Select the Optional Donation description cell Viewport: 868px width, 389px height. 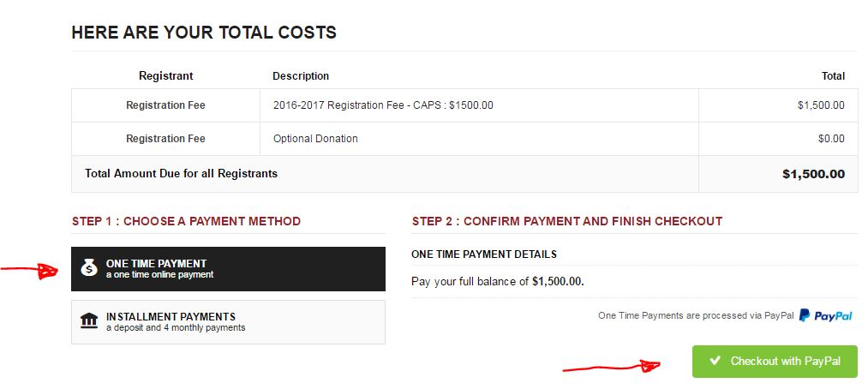[x=315, y=139]
